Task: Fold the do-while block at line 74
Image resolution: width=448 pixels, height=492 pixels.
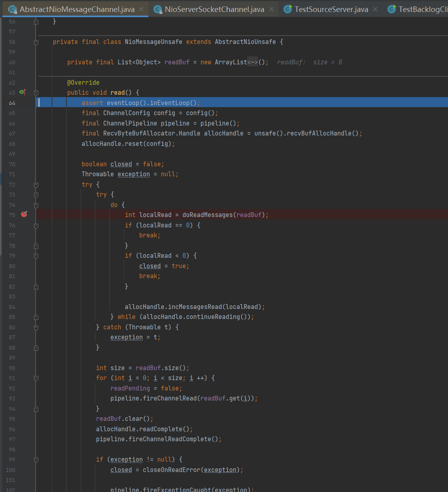Action: [x=36, y=205]
